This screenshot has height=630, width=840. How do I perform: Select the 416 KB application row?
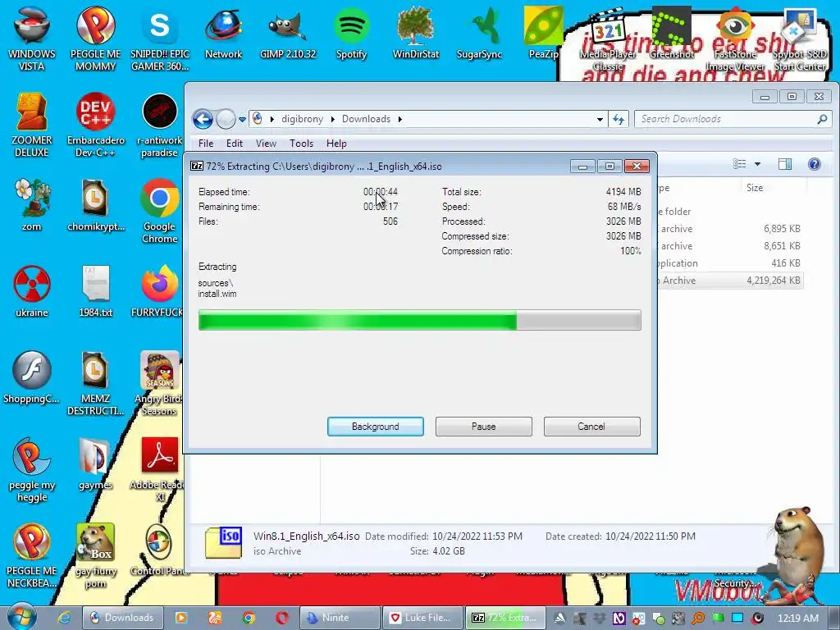coord(730,263)
